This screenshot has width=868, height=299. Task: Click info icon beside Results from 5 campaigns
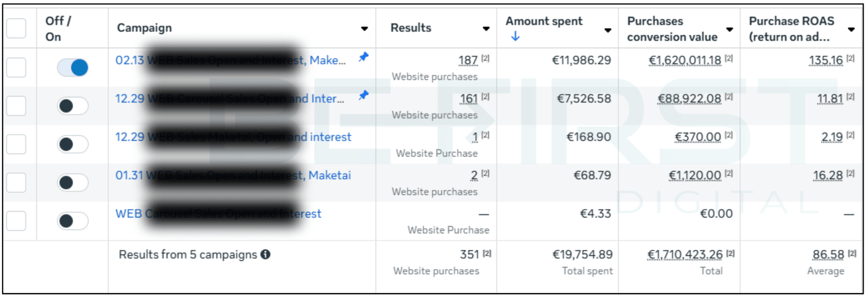(x=265, y=254)
